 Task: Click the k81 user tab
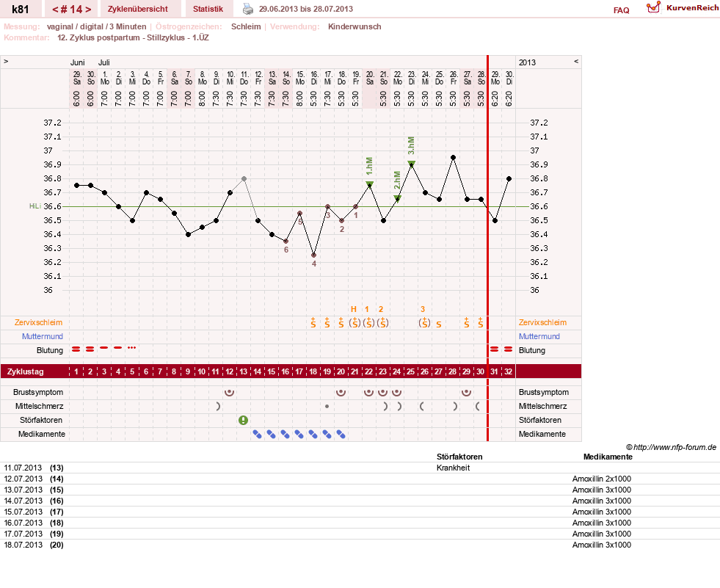tap(21, 9)
